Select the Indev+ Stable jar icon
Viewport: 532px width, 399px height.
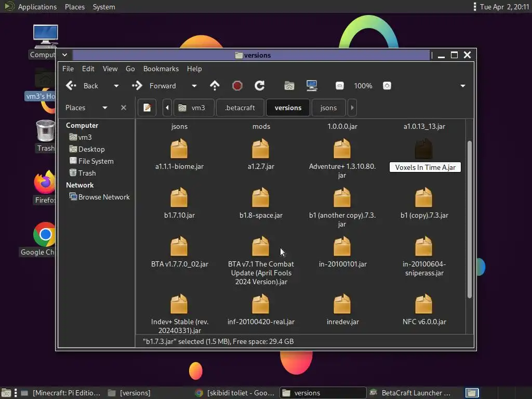point(179,304)
